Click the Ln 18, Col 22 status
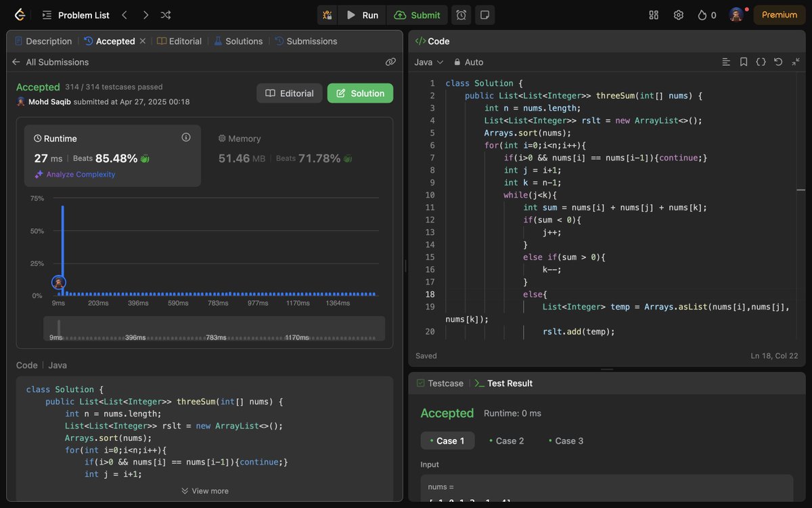 (774, 356)
